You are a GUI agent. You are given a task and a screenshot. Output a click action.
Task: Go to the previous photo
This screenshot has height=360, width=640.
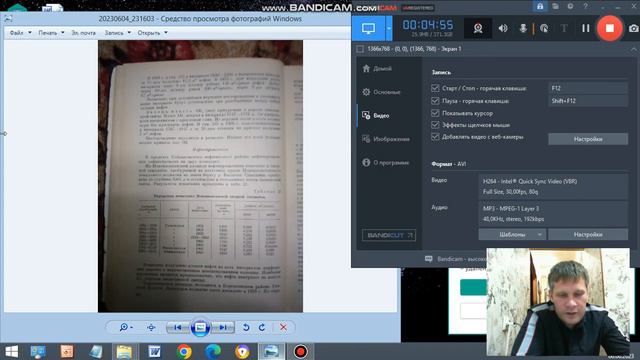coord(178,327)
